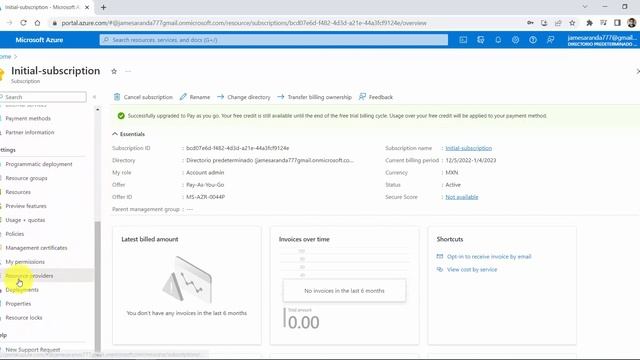Open Partner information menu item

point(30,132)
